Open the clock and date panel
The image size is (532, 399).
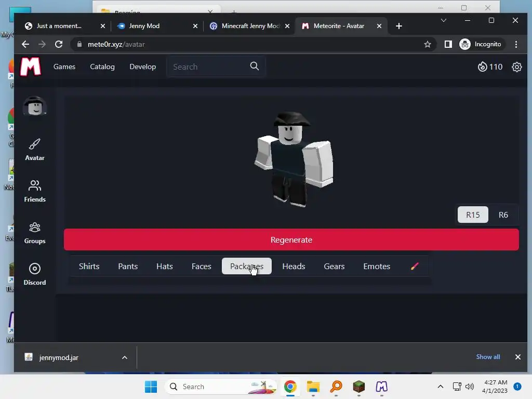pyautogui.click(x=495, y=387)
